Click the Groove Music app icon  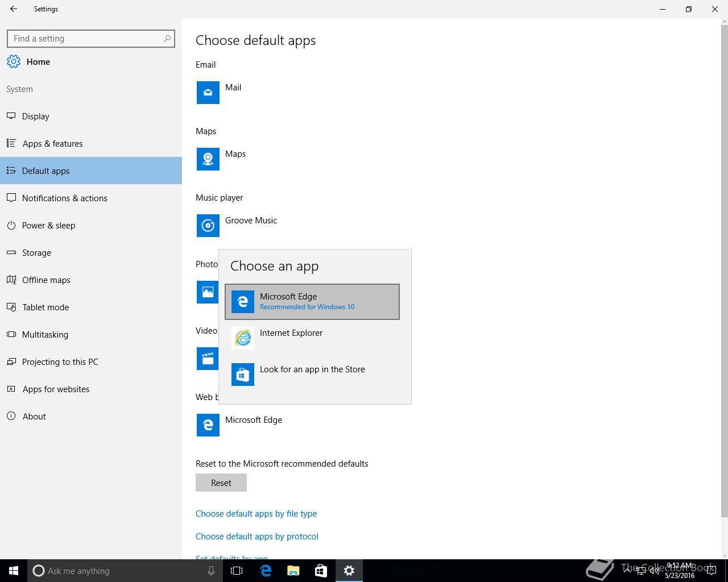208,226
